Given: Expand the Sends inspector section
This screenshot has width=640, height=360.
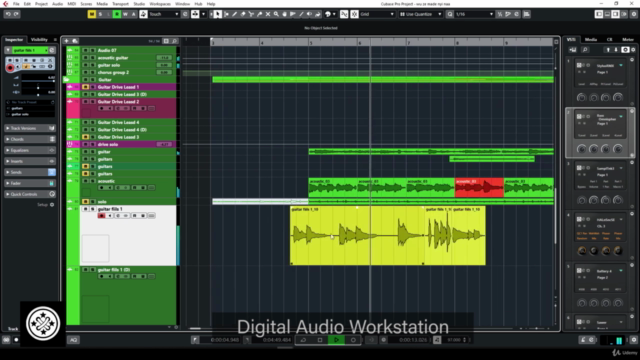Looking at the screenshot, I should [30, 172].
